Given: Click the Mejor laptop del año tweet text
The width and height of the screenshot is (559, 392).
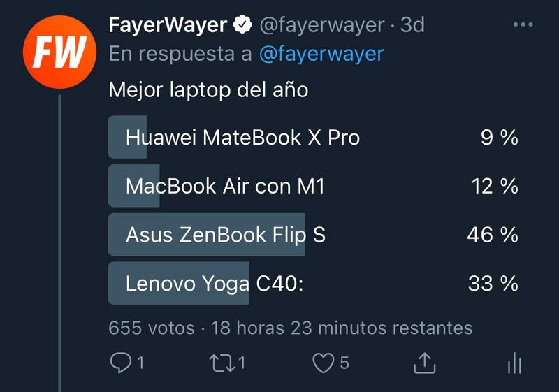Looking at the screenshot, I should point(208,90).
